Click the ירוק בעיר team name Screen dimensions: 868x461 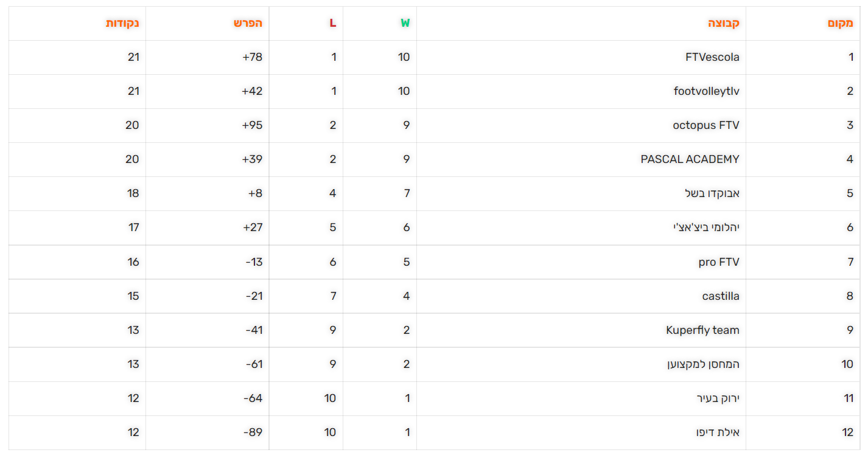(x=718, y=398)
